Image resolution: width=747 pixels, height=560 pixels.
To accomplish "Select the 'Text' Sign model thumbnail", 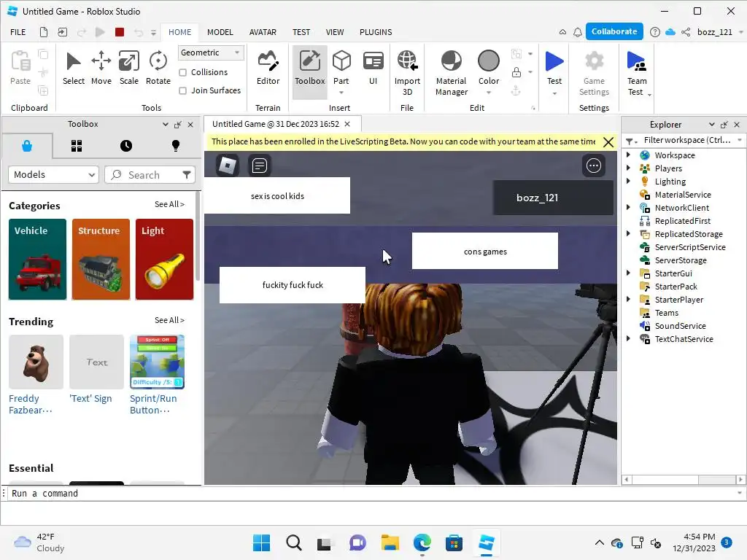I will pyautogui.click(x=97, y=362).
